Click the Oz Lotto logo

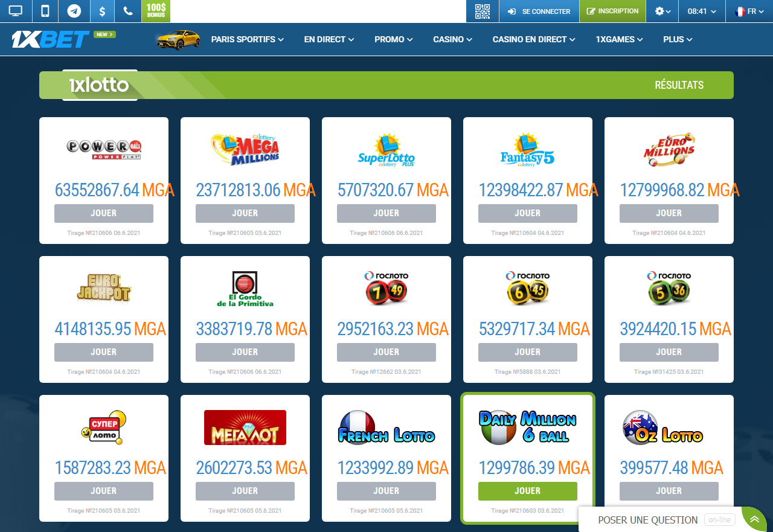(x=663, y=428)
